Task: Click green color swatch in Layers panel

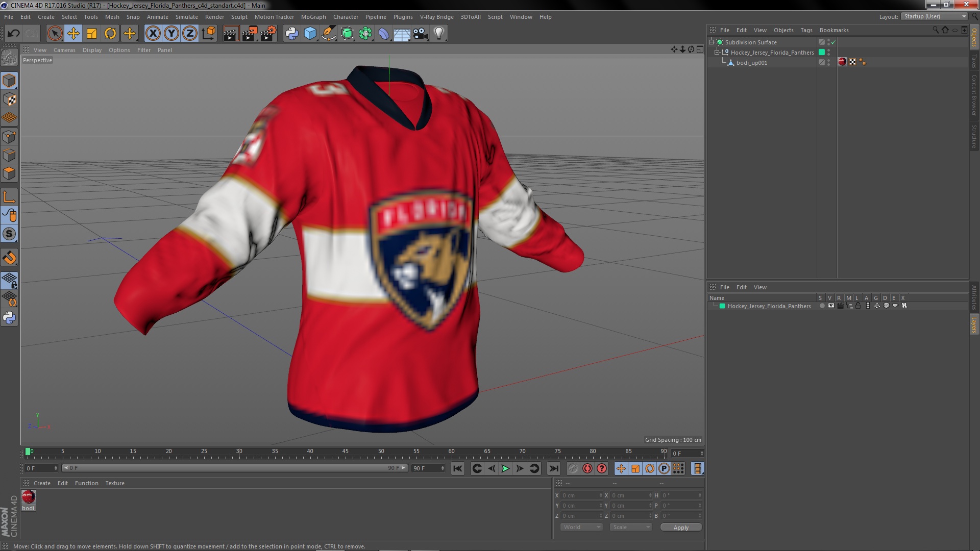Action: [722, 306]
